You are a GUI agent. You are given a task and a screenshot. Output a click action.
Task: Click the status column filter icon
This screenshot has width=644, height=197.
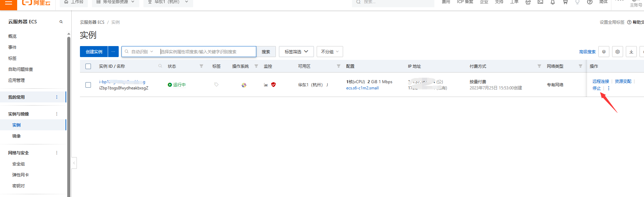201,66
